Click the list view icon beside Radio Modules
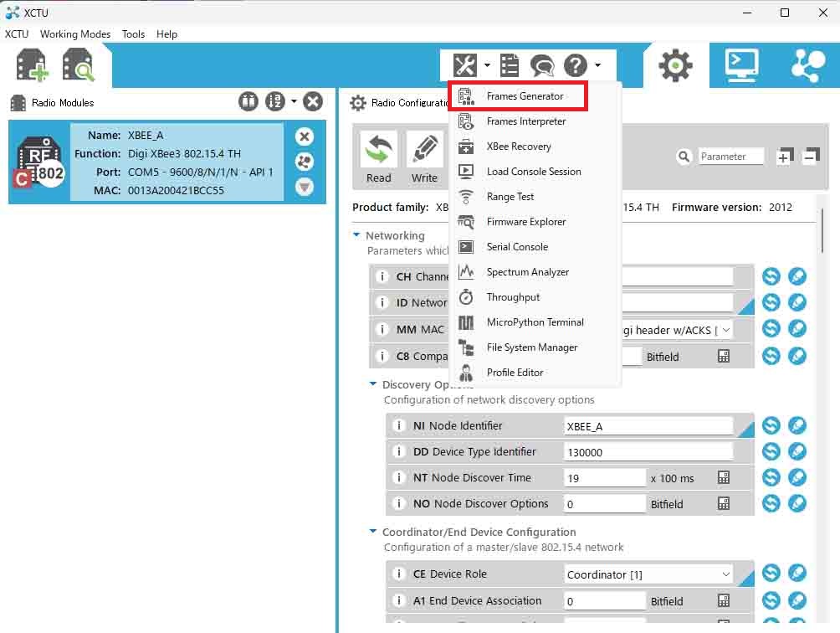This screenshot has width=840, height=633. tap(248, 101)
